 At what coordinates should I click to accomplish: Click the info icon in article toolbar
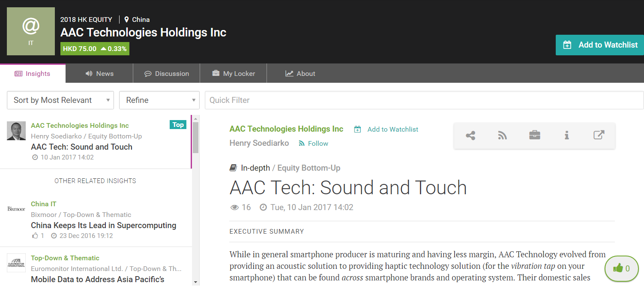(566, 135)
